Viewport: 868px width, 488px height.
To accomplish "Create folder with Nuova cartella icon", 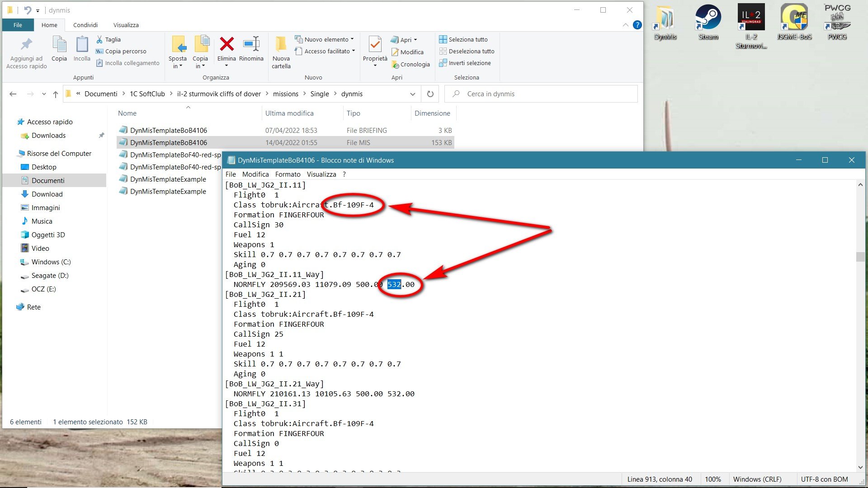I will 281,44.
